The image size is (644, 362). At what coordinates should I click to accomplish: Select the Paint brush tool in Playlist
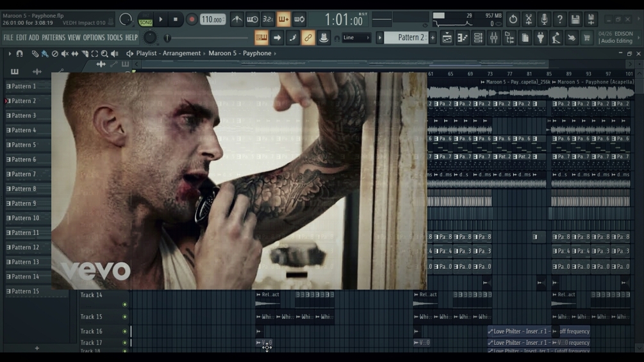point(45,53)
